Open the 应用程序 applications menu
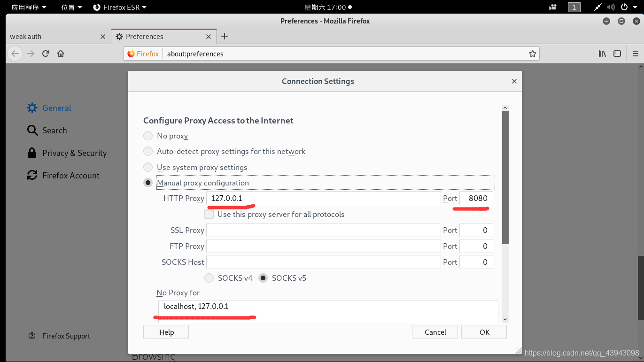 pos(29,7)
